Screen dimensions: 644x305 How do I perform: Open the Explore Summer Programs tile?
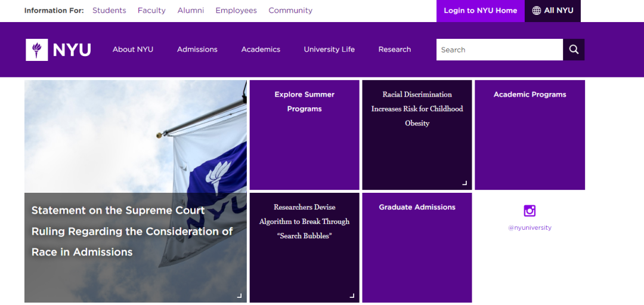[x=304, y=135]
